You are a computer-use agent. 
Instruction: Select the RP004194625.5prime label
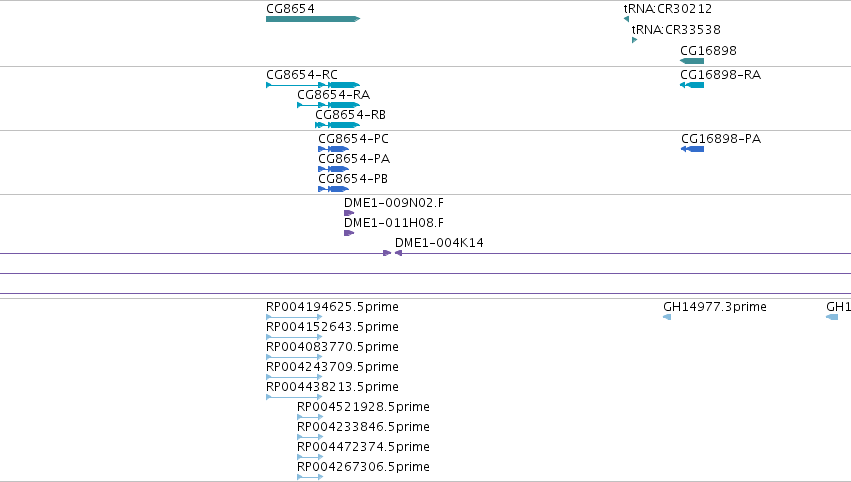pyautogui.click(x=332, y=307)
